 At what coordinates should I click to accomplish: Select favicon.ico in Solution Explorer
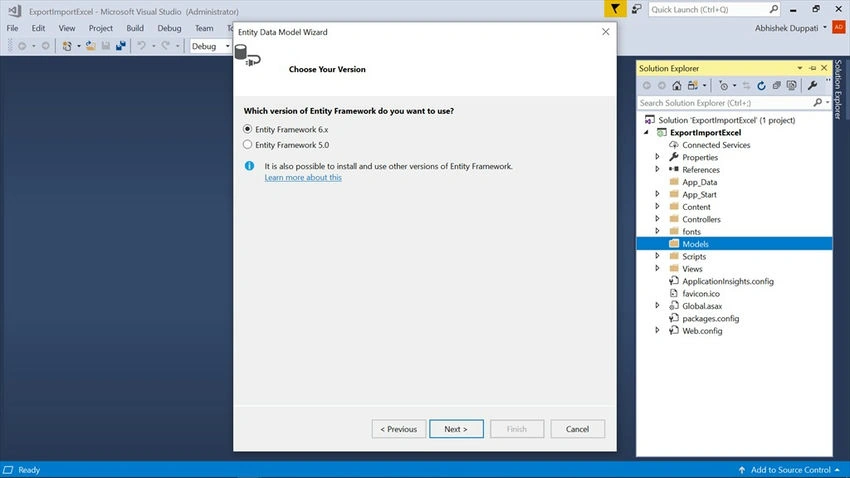700,293
